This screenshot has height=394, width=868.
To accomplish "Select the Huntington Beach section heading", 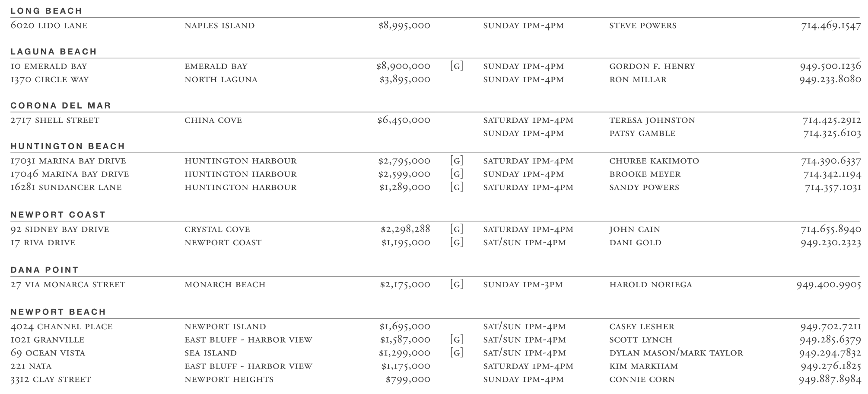I will point(68,146).
